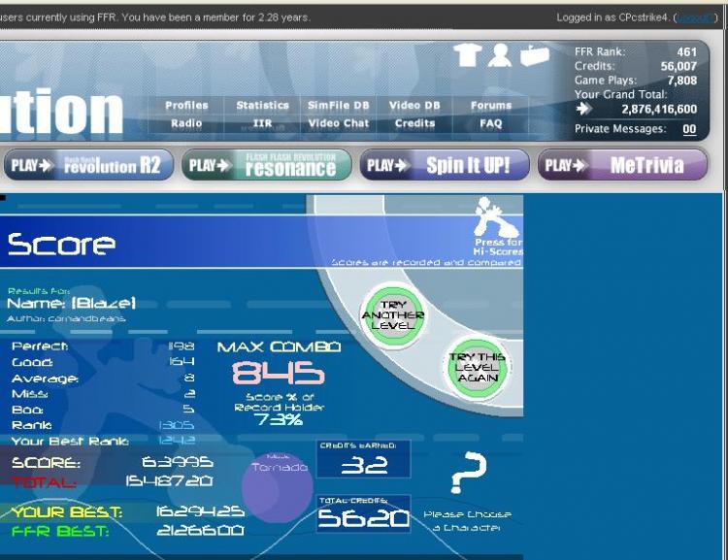The image size is (728, 560).
Task: Open the T-shirt shop icon
Action: [x=467, y=55]
